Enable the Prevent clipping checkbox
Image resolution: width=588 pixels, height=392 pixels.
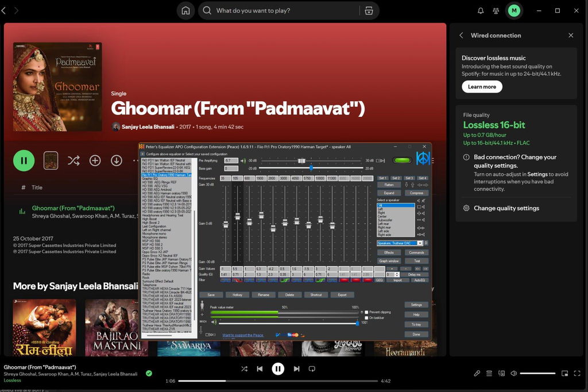pyautogui.click(x=366, y=312)
